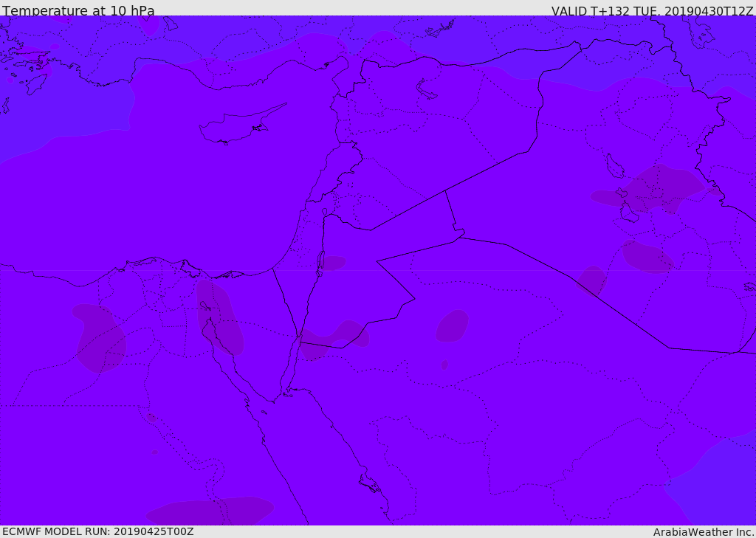The image size is (756, 538).
Task: Click Lake Assad in northern Syria
Action: pyautogui.click(x=427, y=89)
